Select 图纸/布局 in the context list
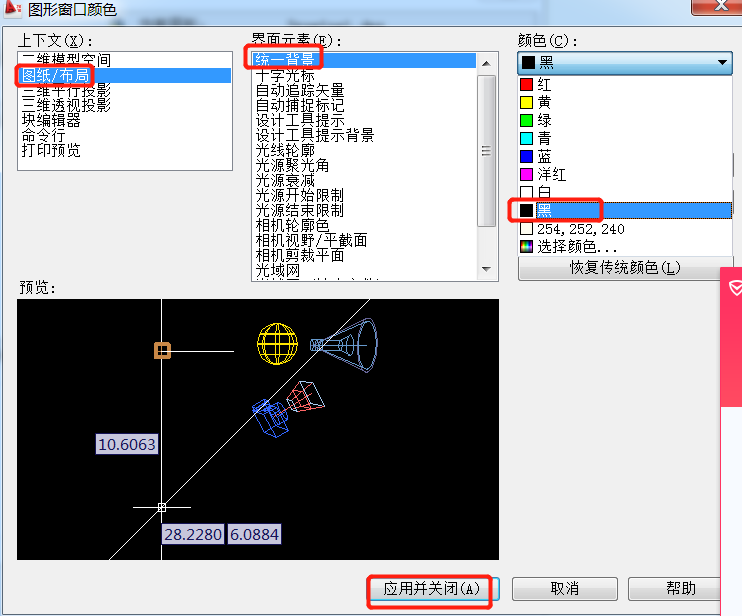This screenshot has height=616, width=742. pyautogui.click(x=56, y=75)
